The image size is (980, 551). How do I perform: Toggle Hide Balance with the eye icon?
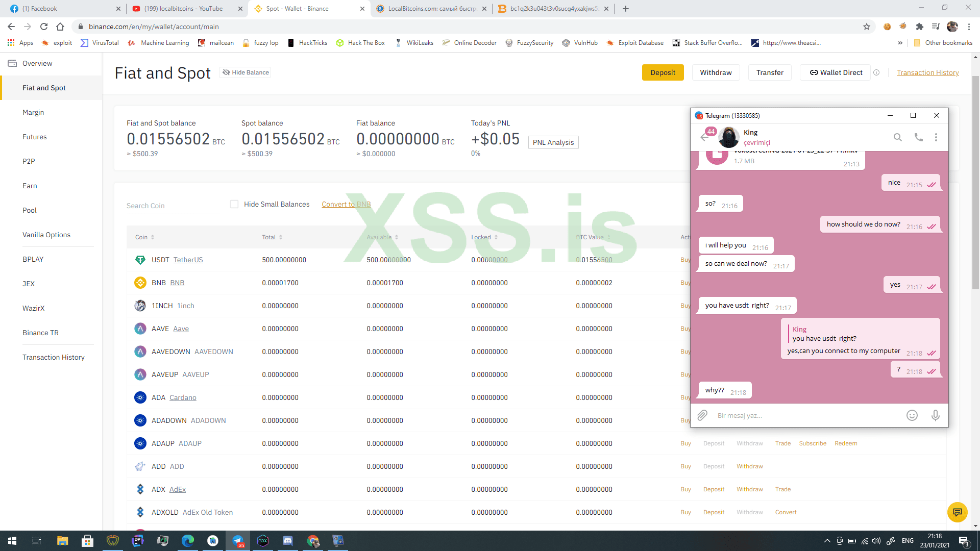pyautogui.click(x=227, y=72)
